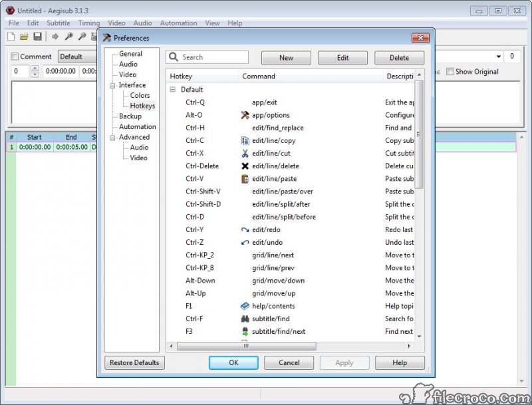Click the layer number up arrow
This screenshot has width=532, height=405.
click(35, 68)
